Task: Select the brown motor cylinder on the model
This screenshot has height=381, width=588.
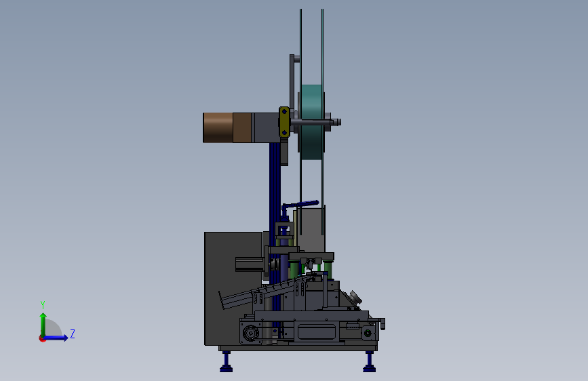Action: (x=218, y=128)
